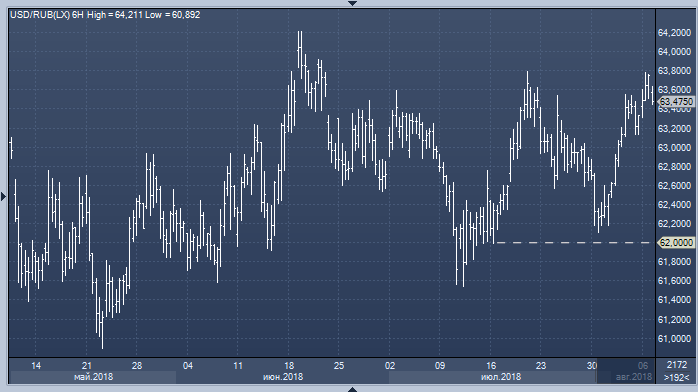Click the >192< bar count indicator
Image resolution: width=698 pixels, height=392 pixels.
676,377
